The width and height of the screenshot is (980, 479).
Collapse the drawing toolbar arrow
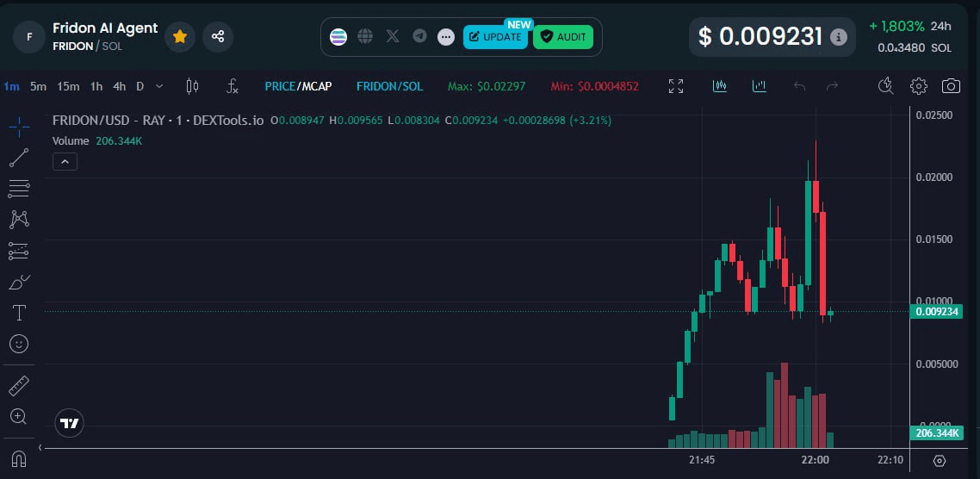40,447
